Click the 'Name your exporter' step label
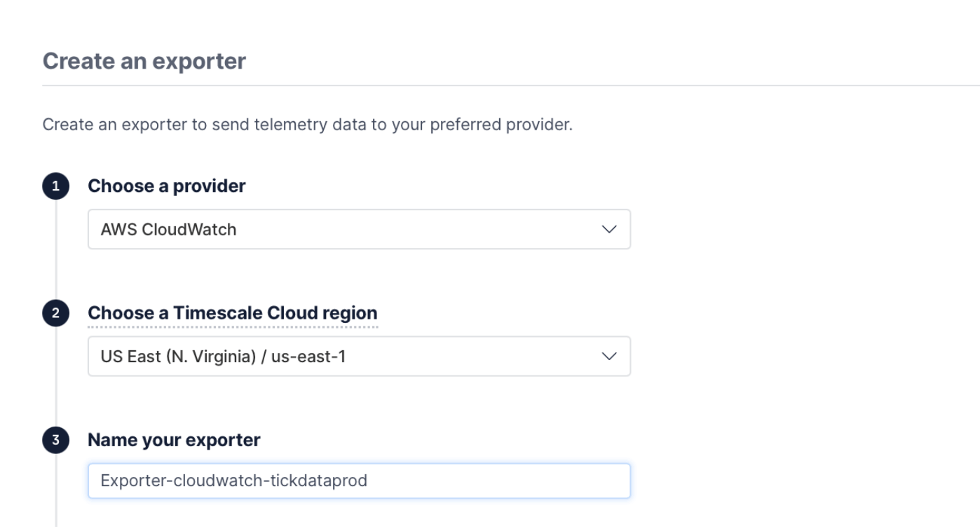 (x=174, y=440)
